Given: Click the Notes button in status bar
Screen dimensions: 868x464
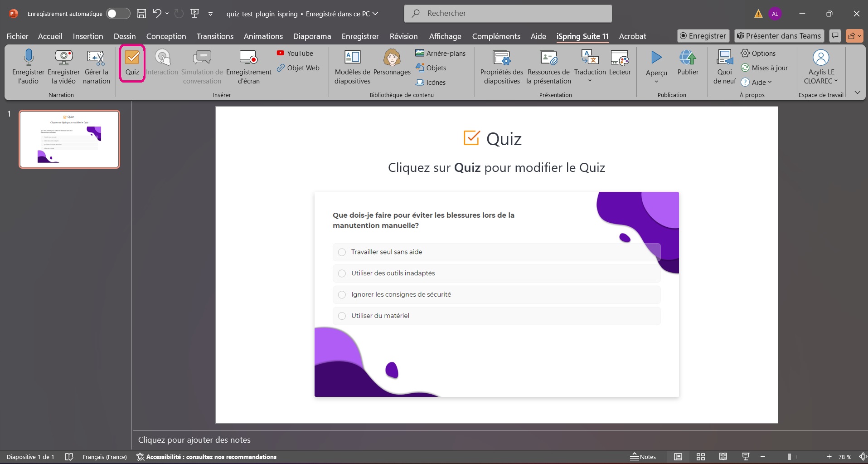Looking at the screenshot, I should click(x=643, y=457).
